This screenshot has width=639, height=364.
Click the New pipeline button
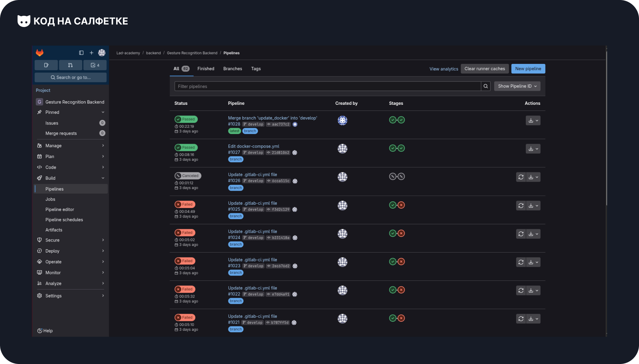[x=528, y=69]
